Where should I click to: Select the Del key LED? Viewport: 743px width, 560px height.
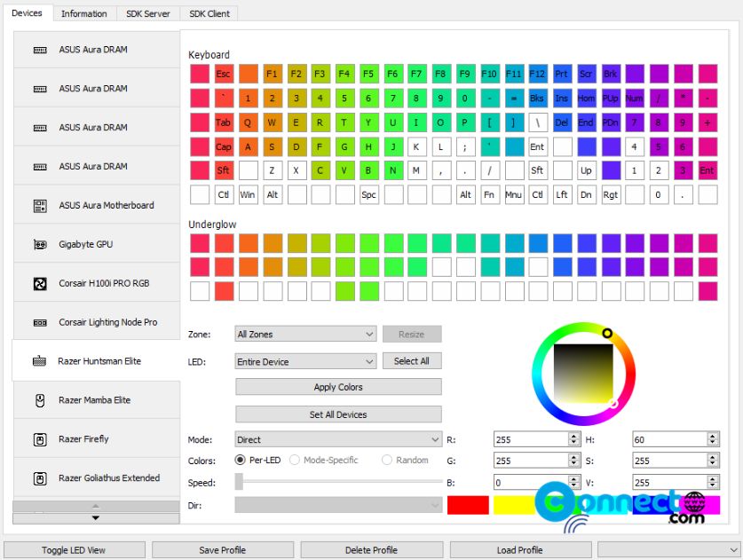point(562,122)
